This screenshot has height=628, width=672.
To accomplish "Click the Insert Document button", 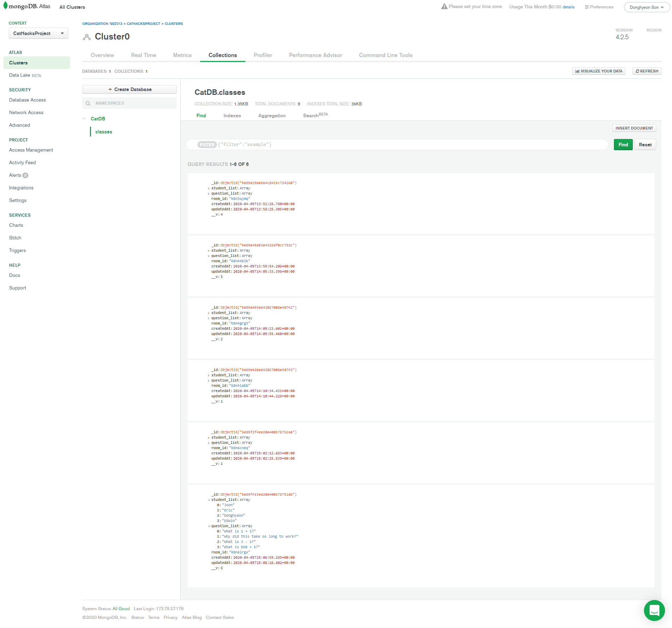I will (634, 128).
